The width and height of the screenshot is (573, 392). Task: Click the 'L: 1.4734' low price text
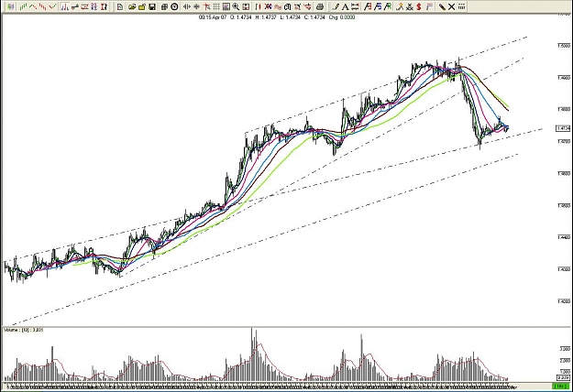[x=290, y=17]
